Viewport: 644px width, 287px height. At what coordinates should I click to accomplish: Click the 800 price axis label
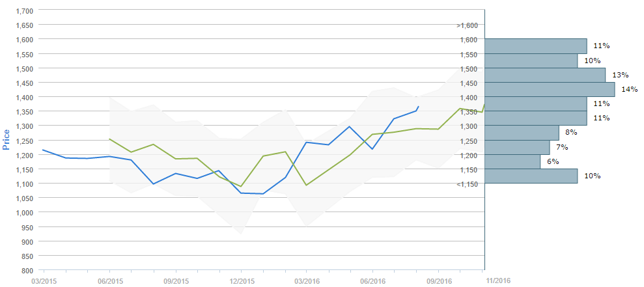tap(27, 270)
